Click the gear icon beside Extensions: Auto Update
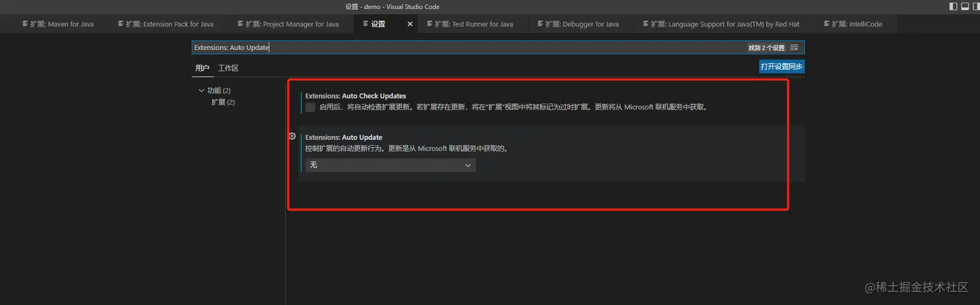 pos(292,136)
